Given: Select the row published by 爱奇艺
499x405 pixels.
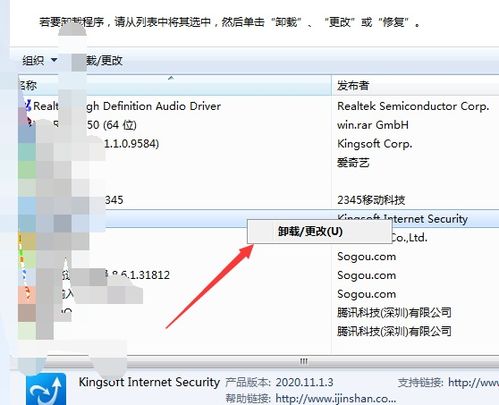Looking at the screenshot, I should coord(259,163).
